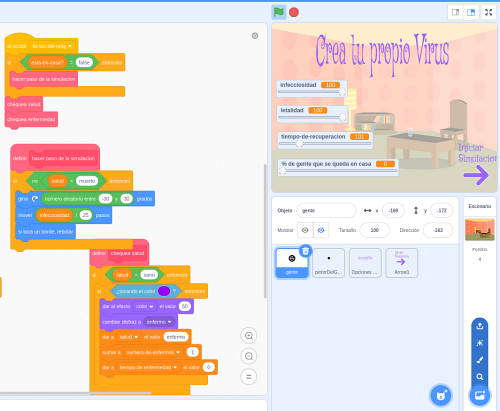This screenshot has height=411, width=500.
Task: Select the pintorDelG... sprite
Action: click(329, 263)
